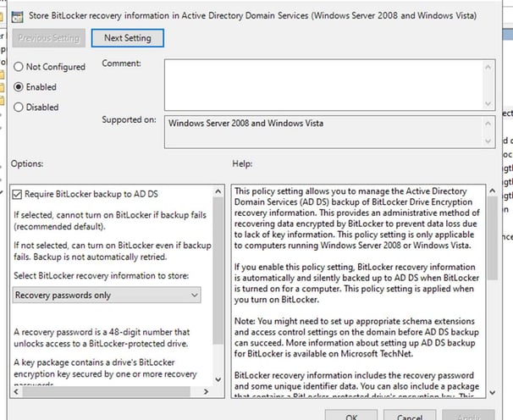Click 'If you enable this policy setting' help paragraph
The width and height of the screenshot is (513, 420).
pyautogui.click(x=356, y=283)
